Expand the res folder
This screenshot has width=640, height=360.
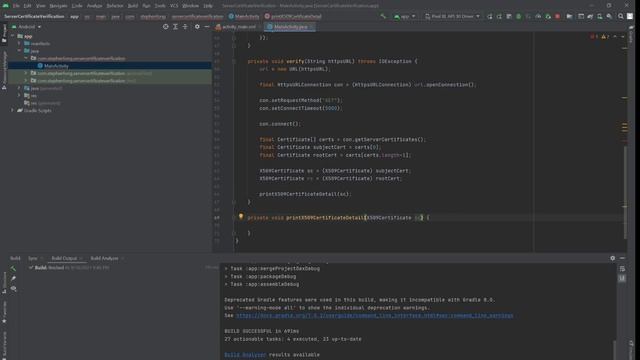tap(19, 96)
